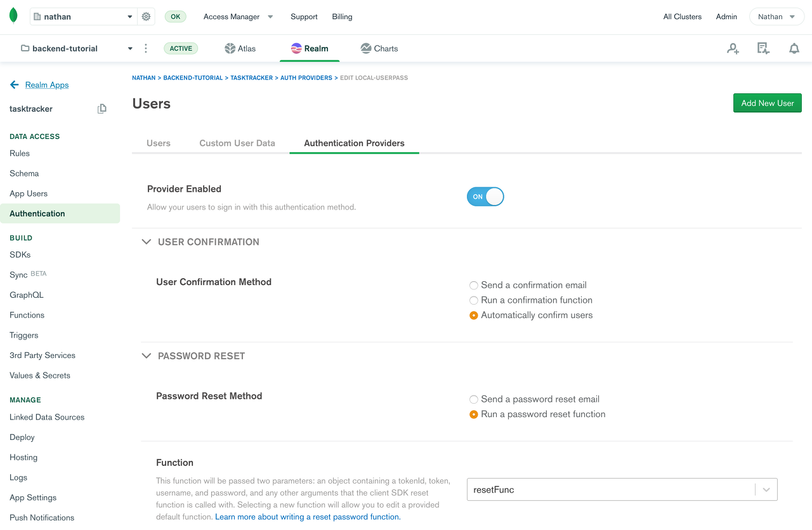Open the Atlas product tab
The image size is (812, 530).
point(240,48)
